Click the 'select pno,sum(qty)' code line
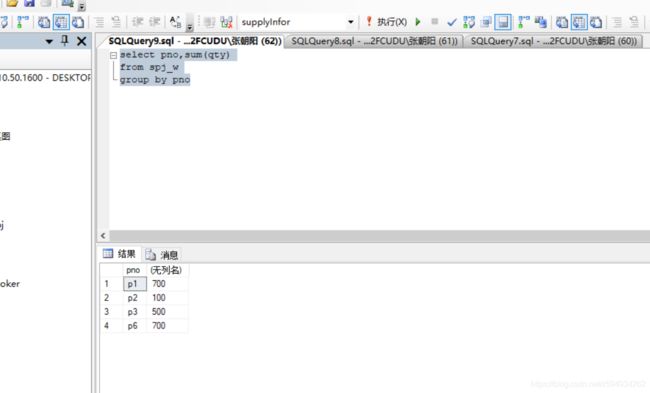 pyautogui.click(x=175, y=55)
